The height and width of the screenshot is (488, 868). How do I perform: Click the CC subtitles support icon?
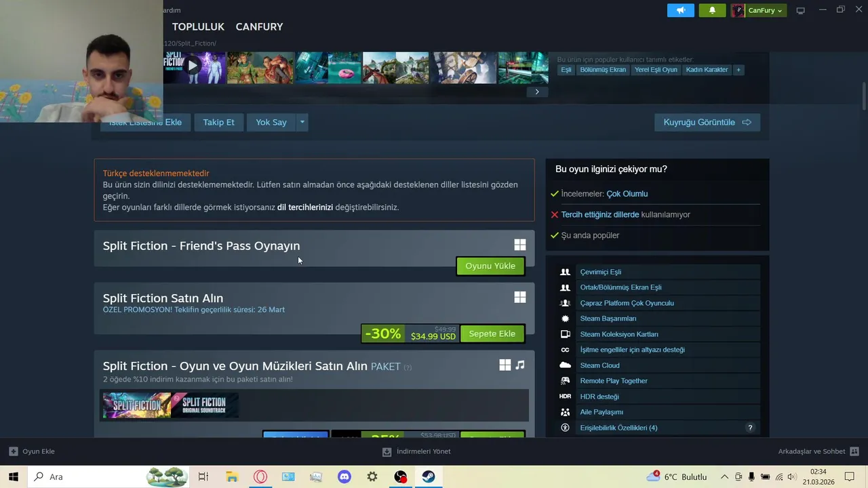tap(565, 350)
